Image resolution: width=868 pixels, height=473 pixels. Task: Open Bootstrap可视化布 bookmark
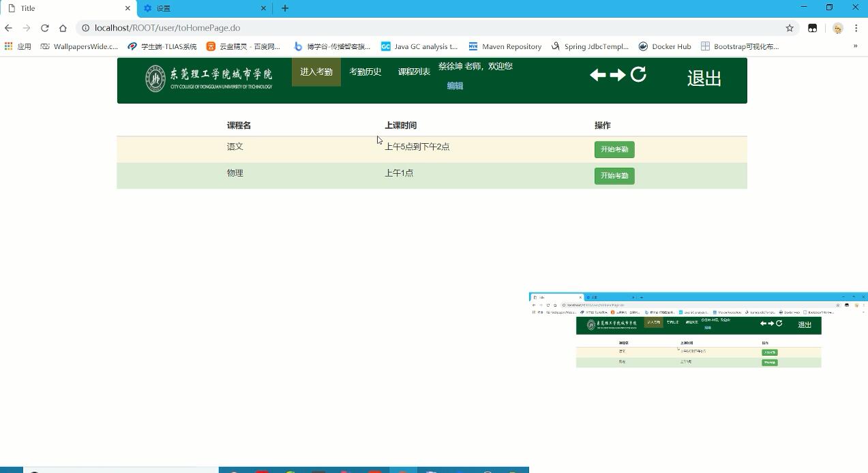[740, 46]
